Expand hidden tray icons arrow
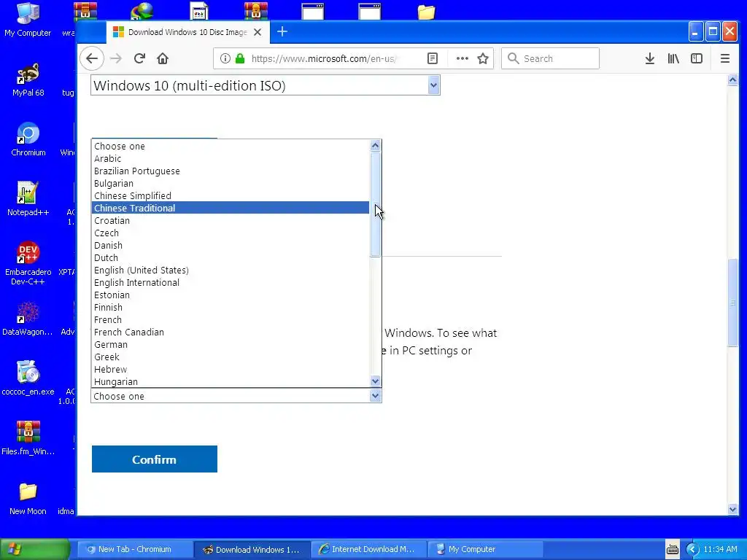Viewport: 747px width, 560px height. (692, 549)
